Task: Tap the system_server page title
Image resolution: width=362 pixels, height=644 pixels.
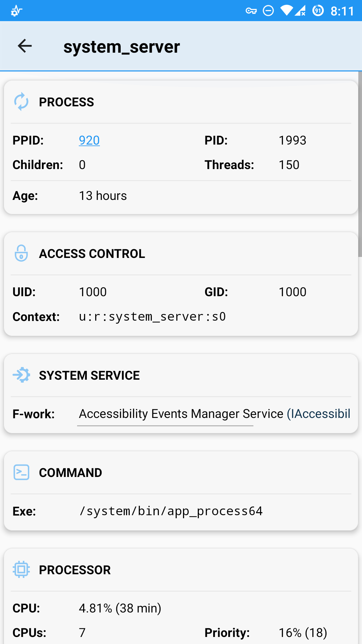Action: click(122, 47)
